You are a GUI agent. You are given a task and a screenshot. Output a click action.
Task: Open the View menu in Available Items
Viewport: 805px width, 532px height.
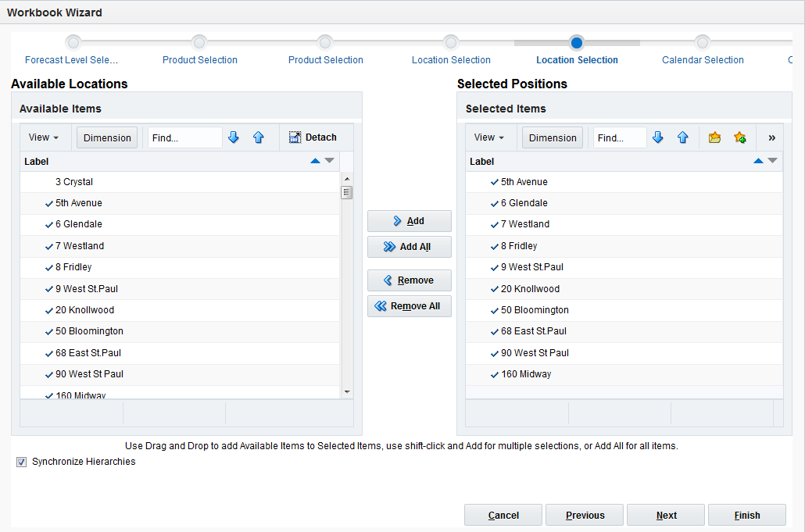[44, 137]
